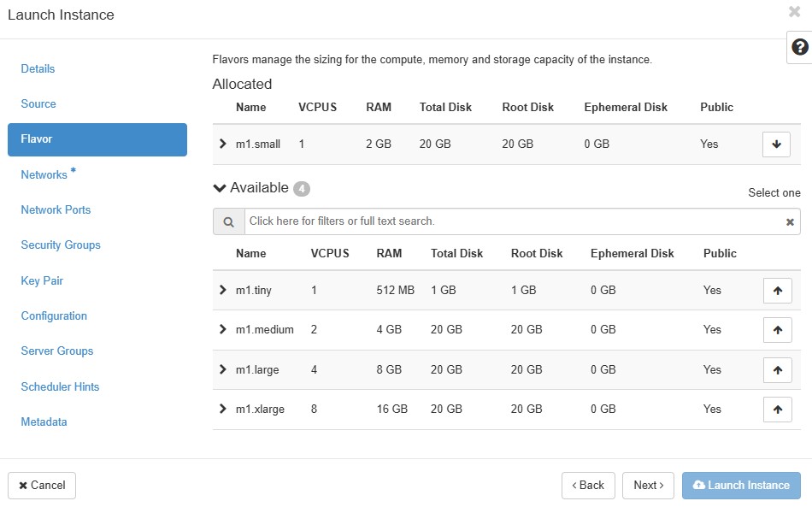This screenshot has height=507, width=812.
Task: Switch to the Networks step
Action: (x=44, y=174)
